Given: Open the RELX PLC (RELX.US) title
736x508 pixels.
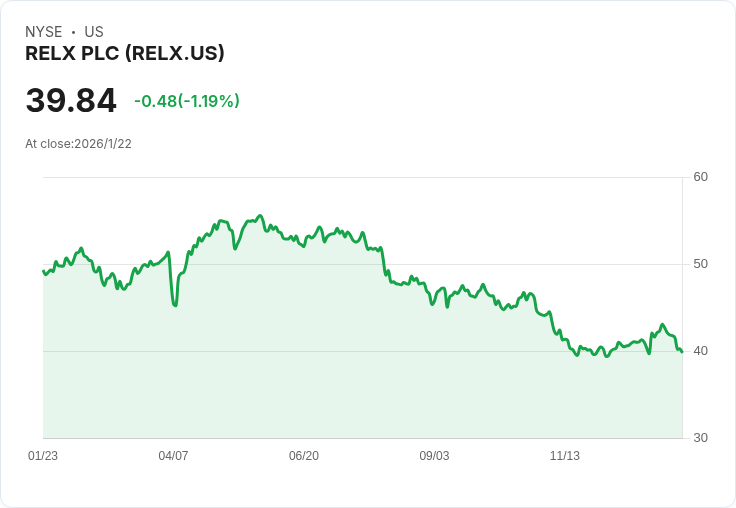Looking at the screenshot, I should coord(125,54).
